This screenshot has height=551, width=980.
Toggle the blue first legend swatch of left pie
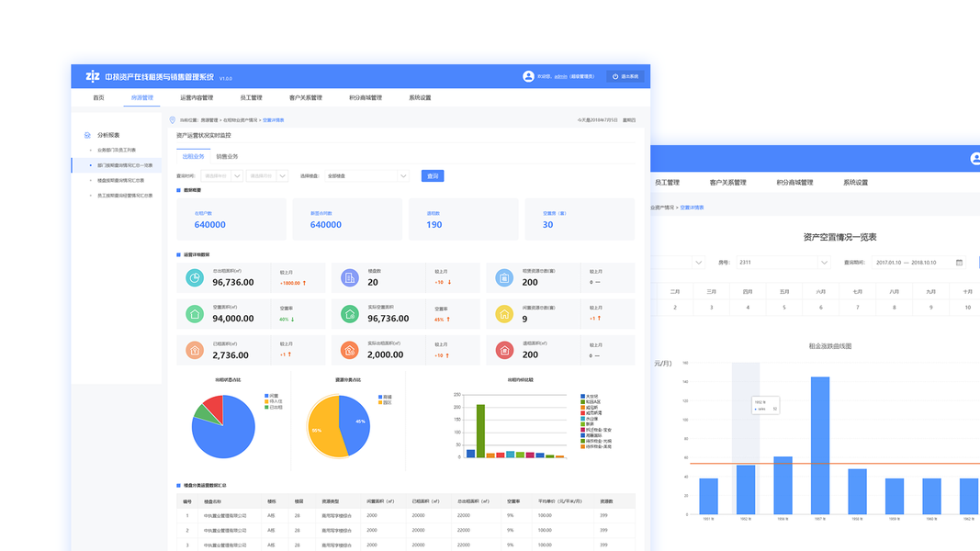pyautogui.click(x=267, y=396)
